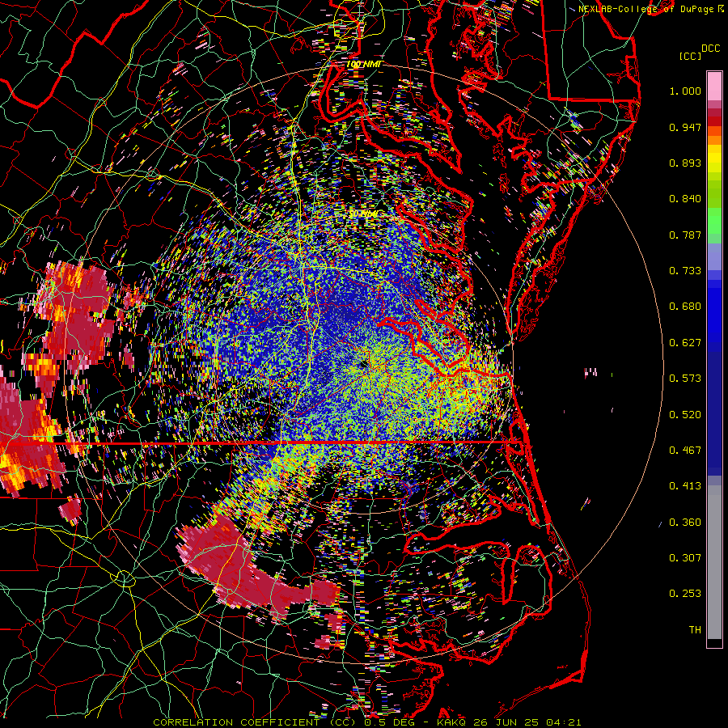Click the DCC product label above legend

[x=710, y=49]
